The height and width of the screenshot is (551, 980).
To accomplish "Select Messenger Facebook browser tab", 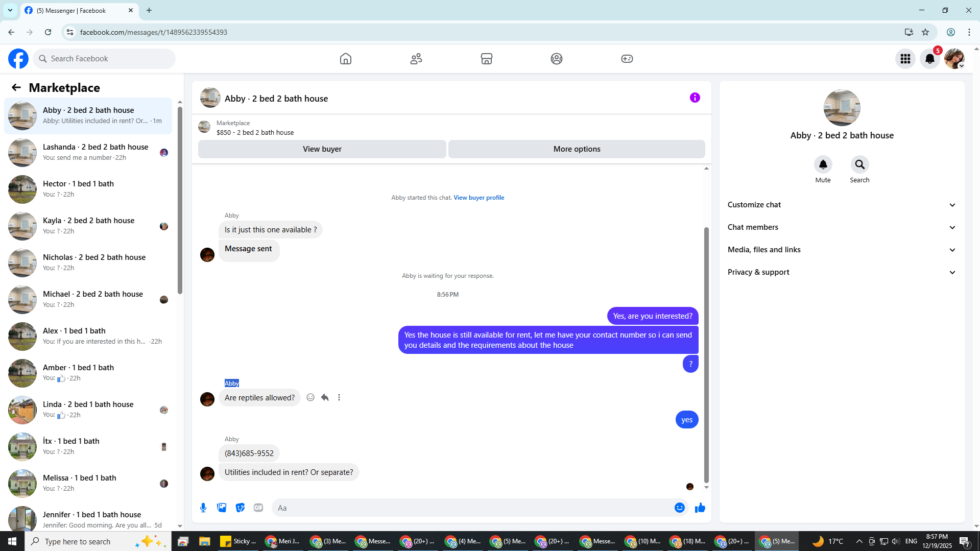I will pos(79,10).
